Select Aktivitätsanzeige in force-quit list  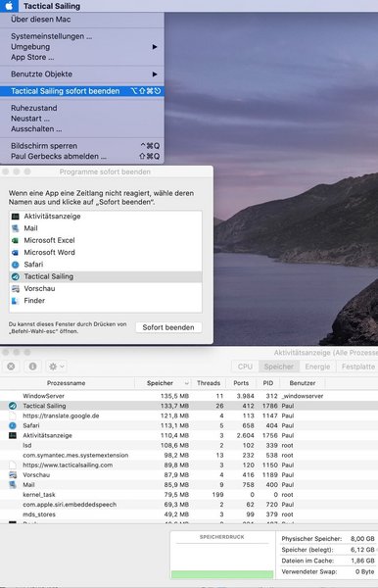coord(105,217)
